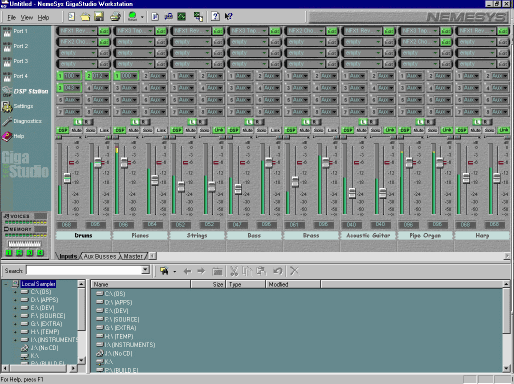This screenshot has height=384, width=514.
Task: Toggle Solo on the Bass channel
Action: tap(261, 130)
